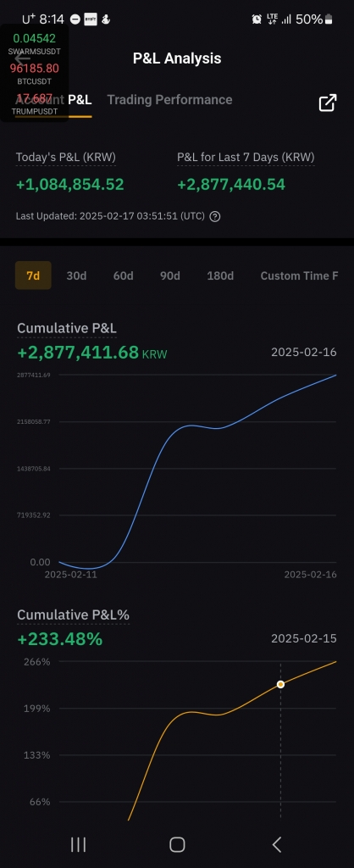354x868 pixels.
Task: Tap the share/export icon
Action: [328, 103]
